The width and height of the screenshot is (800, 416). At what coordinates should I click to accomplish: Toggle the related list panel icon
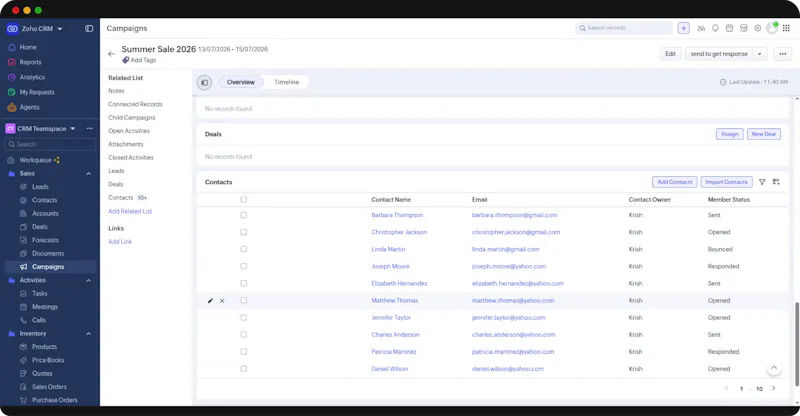point(205,82)
